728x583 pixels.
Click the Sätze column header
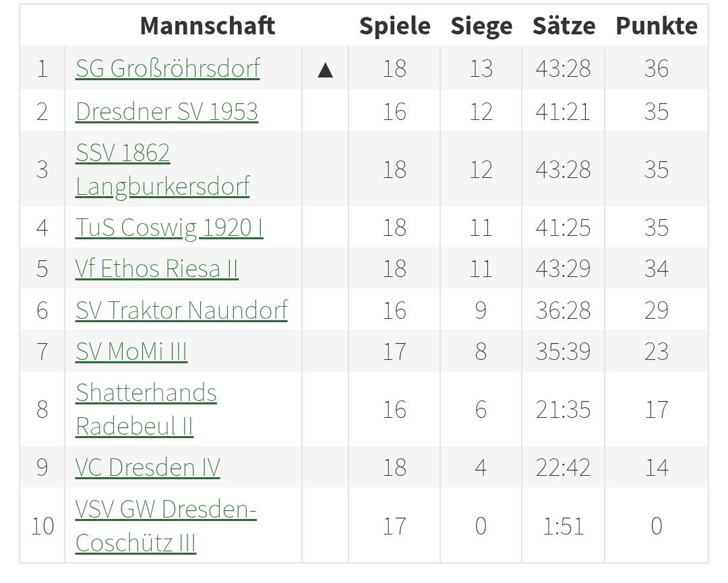point(564,26)
